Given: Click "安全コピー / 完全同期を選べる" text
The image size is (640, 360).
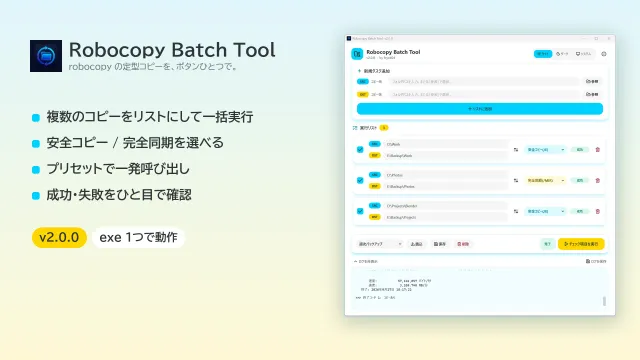Looking at the screenshot, I should point(135,143).
